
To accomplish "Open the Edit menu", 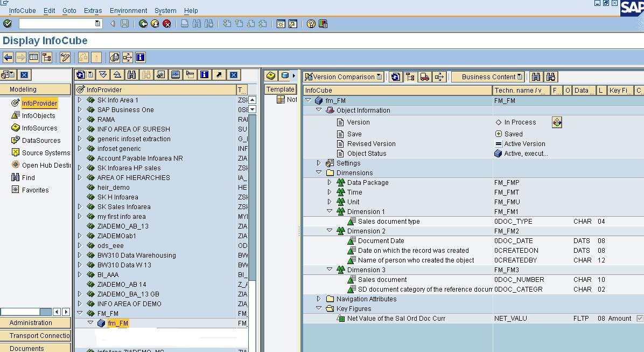I will [50, 11].
